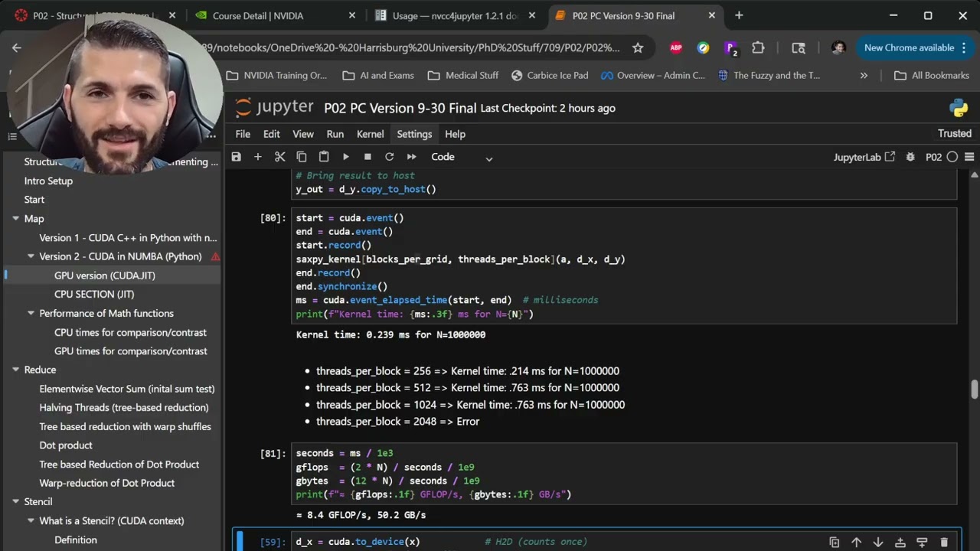Open All Bookmarks folder
This screenshot has height=551, width=980.
point(931,75)
